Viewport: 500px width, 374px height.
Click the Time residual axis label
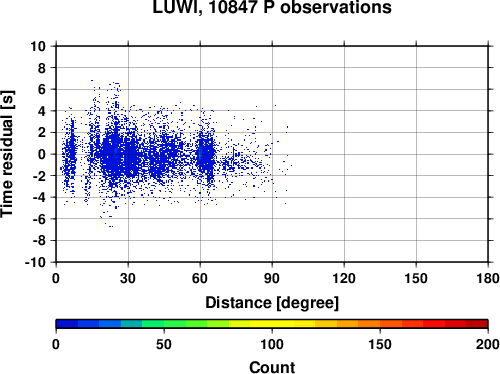click(x=7, y=154)
